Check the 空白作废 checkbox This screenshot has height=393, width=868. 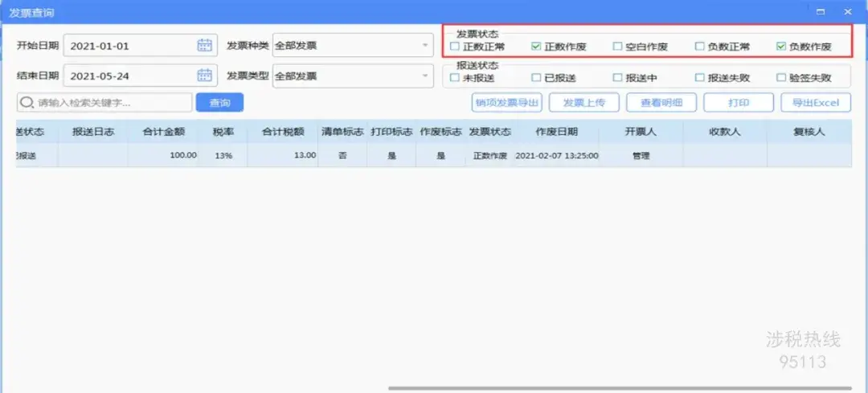tap(617, 47)
